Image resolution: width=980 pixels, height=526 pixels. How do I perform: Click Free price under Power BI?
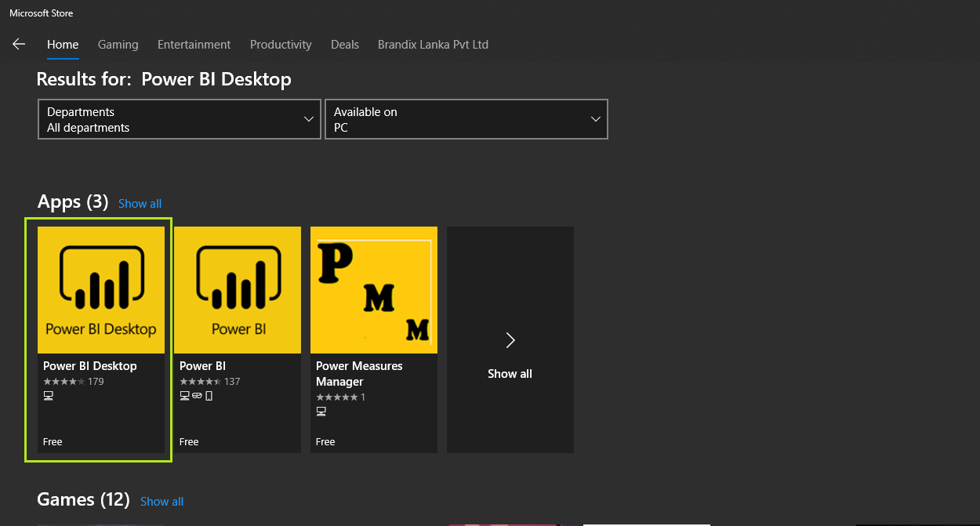click(x=189, y=442)
